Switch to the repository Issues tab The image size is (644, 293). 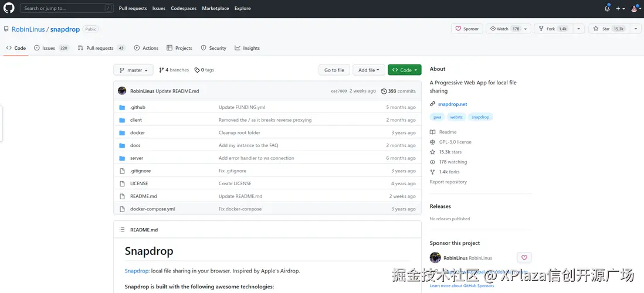click(x=52, y=48)
